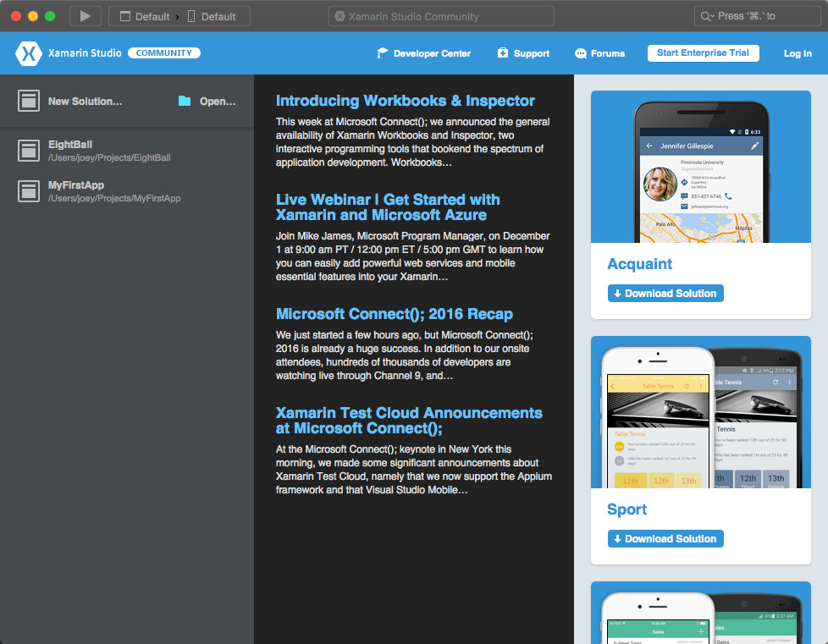Click the Workbooks article summary text

412,142
